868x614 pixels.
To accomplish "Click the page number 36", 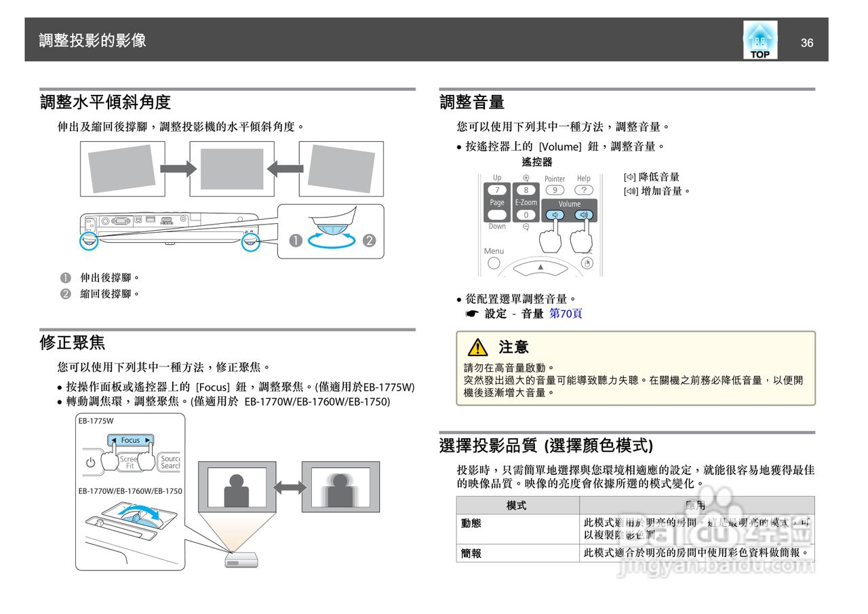I will coord(807,43).
